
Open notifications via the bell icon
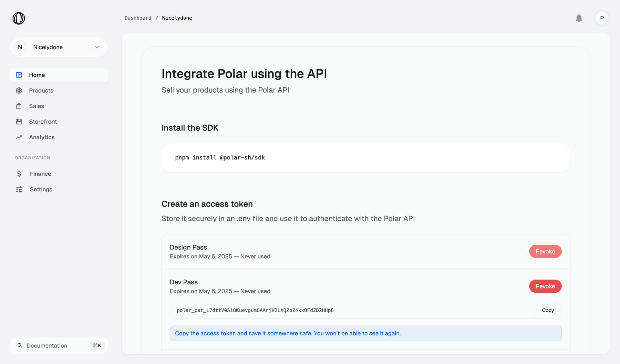pos(579,18)
